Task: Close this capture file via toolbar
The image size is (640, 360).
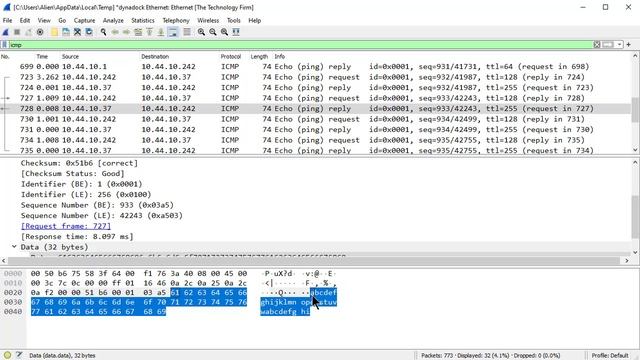Action: (x=77, y=32)
